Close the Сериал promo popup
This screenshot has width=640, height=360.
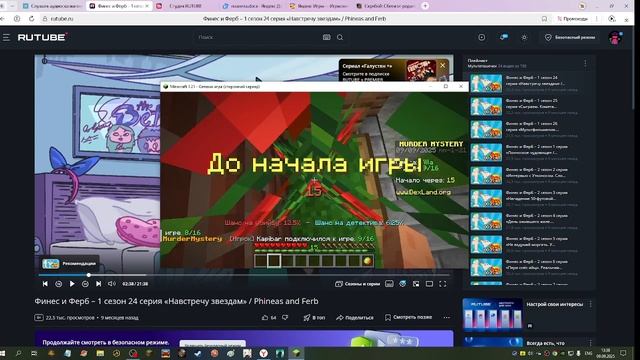(x=442, y=65)
